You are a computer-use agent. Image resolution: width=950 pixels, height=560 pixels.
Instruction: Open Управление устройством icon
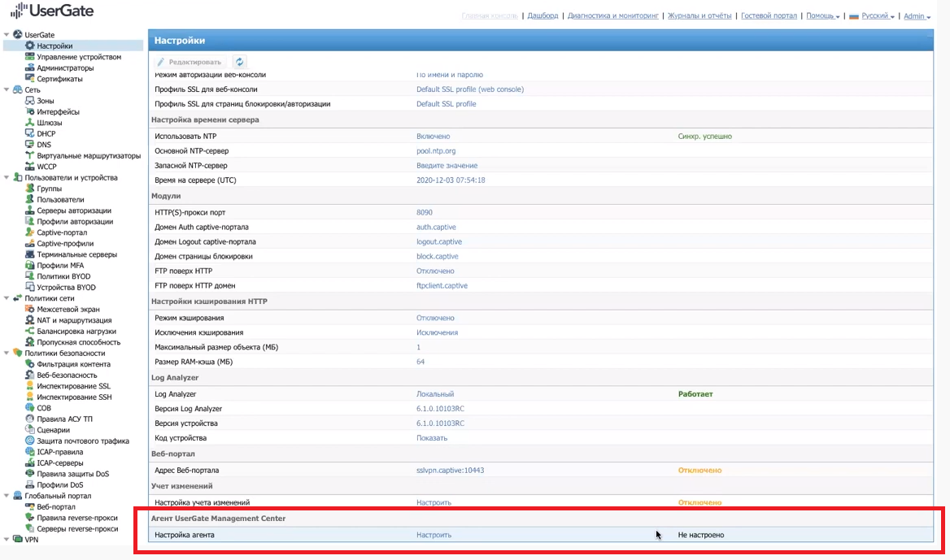point(29,56)
